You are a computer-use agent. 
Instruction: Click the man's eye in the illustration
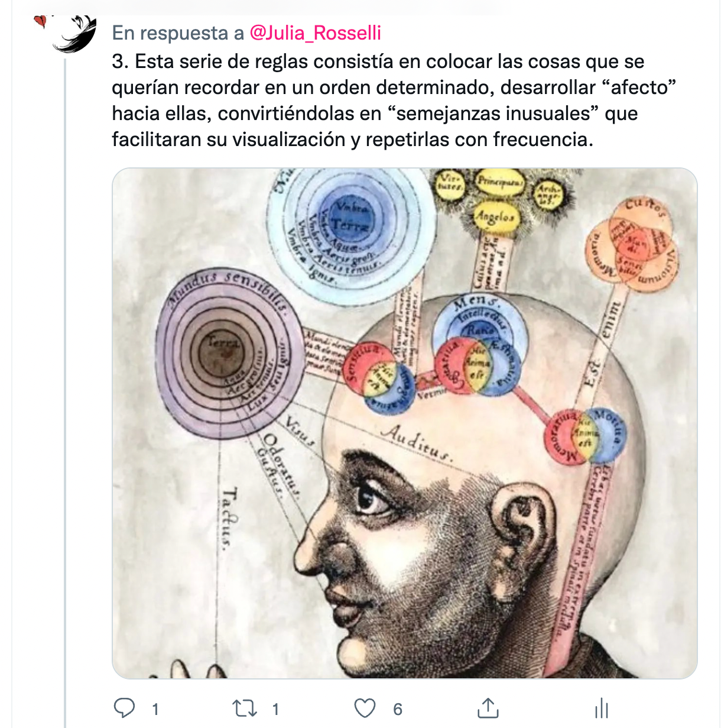[x=372, y=500]
